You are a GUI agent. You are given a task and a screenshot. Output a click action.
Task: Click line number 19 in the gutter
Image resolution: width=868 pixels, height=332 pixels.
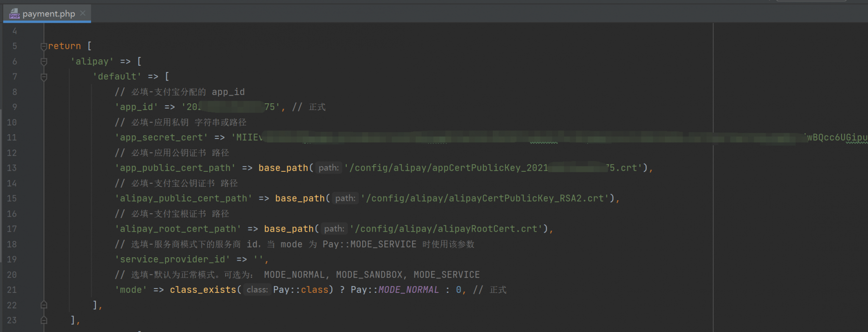[12, 259]
